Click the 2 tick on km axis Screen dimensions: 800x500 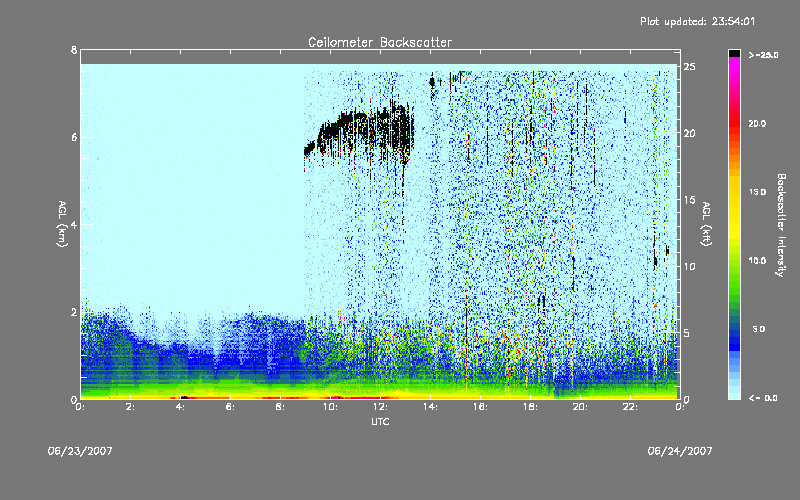[x=74, y=312]
